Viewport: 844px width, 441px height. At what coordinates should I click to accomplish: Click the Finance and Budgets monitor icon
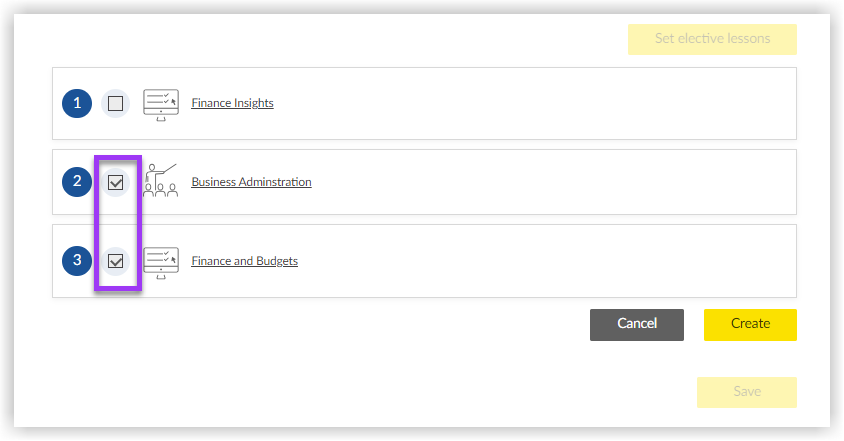(x=161, y=263)
